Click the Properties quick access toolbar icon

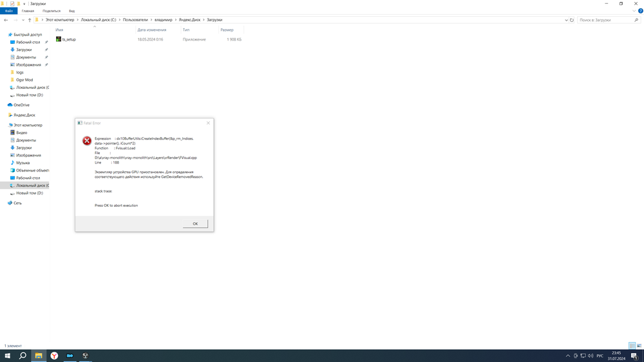12,3
